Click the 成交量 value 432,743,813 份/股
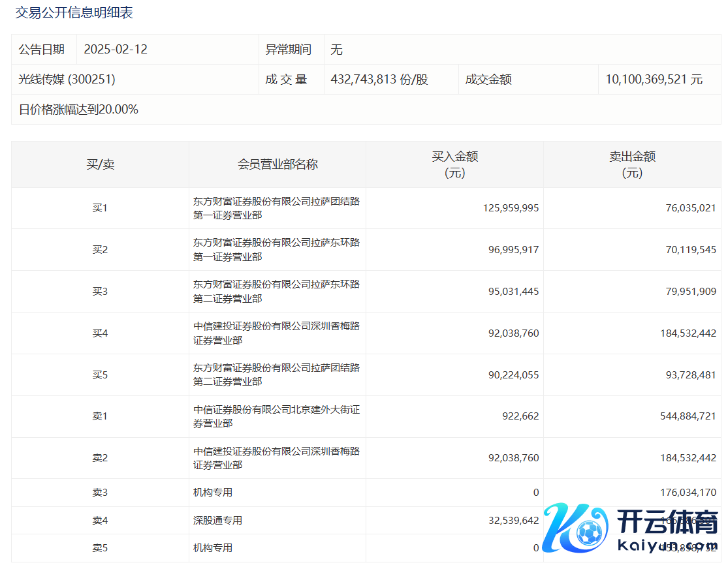This screenshot has height=567, width=728. (x=379, y=80)
